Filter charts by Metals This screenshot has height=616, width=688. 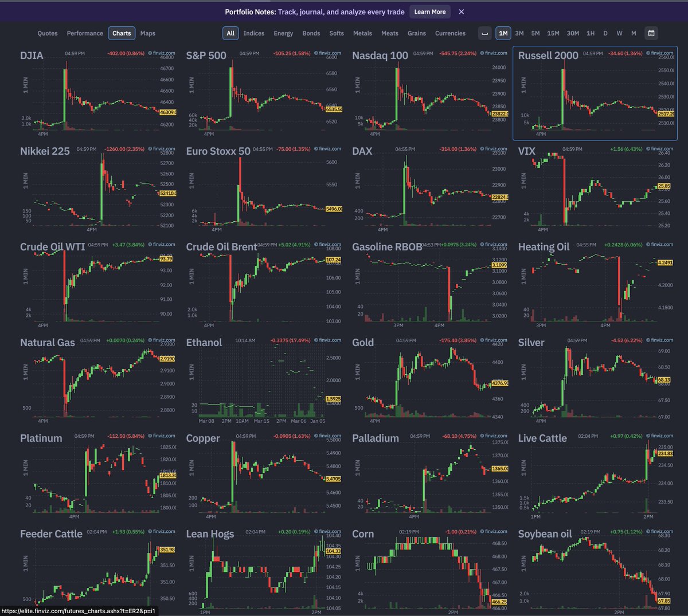pyautogui.click(x=362, y=33)
